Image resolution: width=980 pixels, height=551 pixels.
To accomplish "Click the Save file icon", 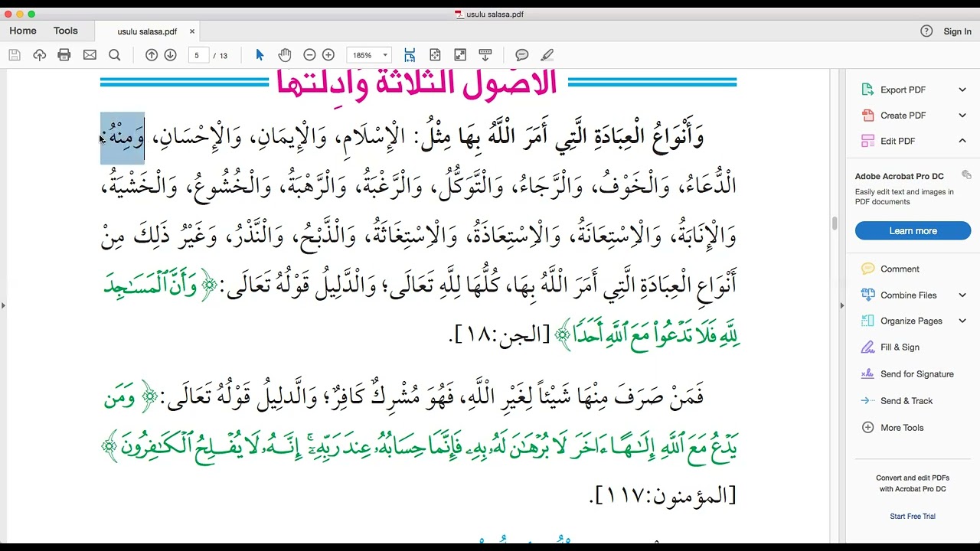I will [15, 55].
